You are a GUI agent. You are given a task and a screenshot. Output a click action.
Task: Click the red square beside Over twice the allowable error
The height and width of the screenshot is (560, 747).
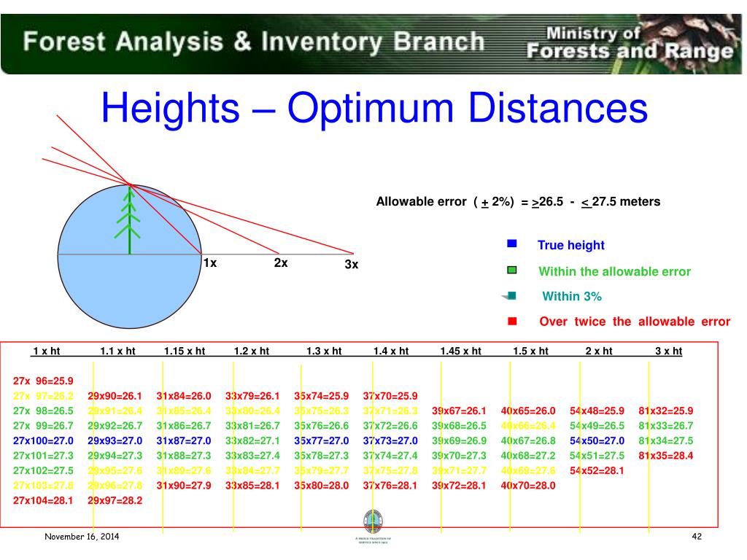click(x=512, y=322)
